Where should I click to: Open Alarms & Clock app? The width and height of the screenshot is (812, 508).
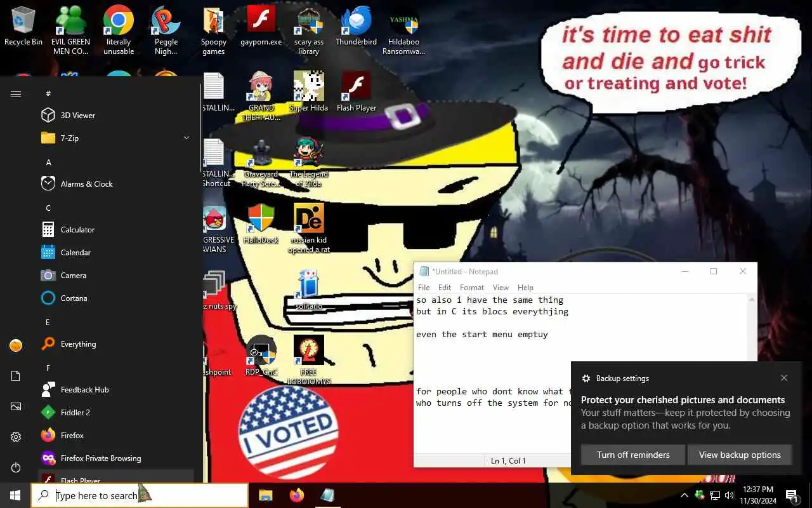pos(116,184)
